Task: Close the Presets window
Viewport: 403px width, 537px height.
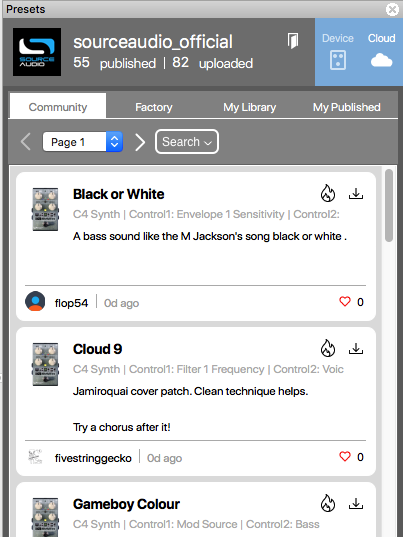Action: coord(392,9)
